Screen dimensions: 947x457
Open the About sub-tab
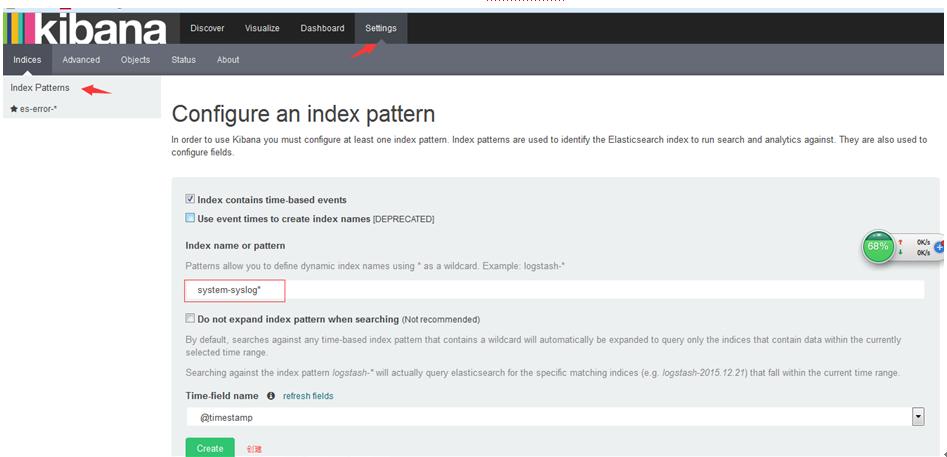pos(228,60)
